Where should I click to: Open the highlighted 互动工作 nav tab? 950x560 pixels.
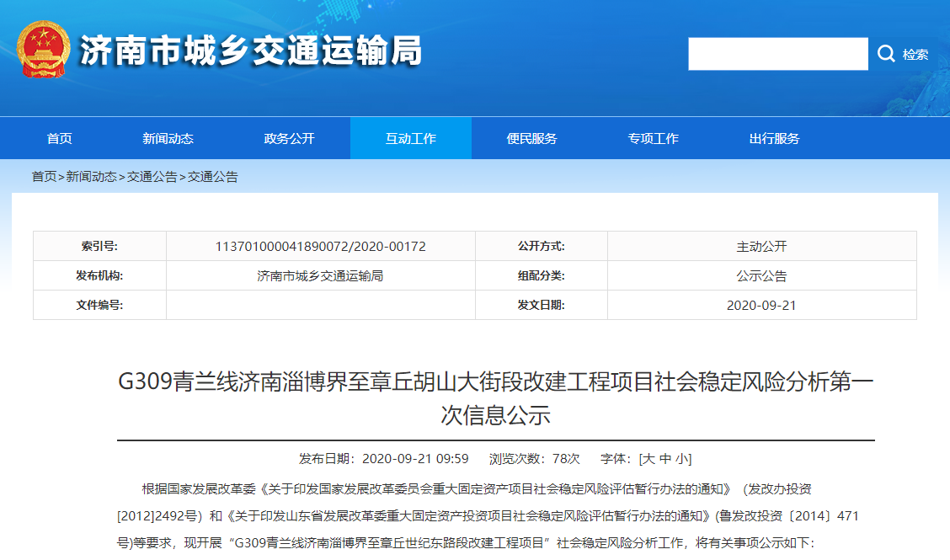tap(410, 139)
